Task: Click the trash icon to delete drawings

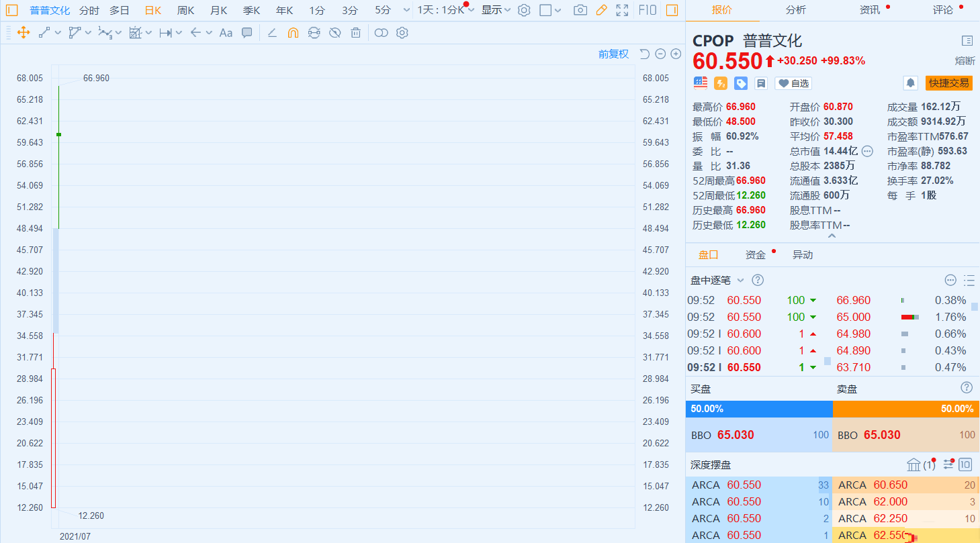Action: (356, 33)
